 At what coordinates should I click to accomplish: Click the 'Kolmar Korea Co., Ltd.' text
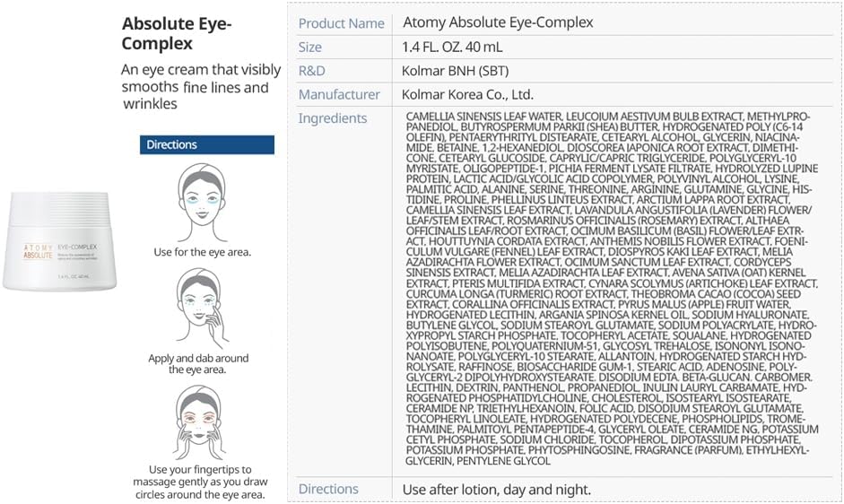(x=467, y=95)
